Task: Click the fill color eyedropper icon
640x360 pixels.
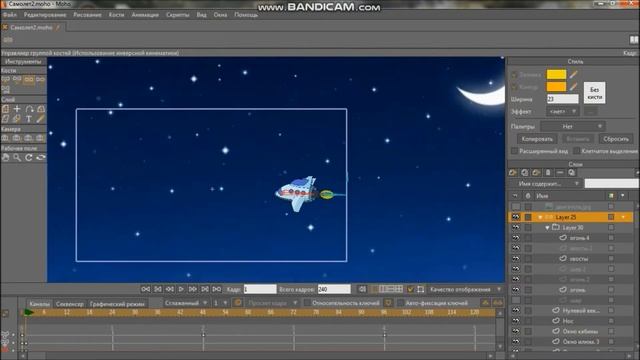Action: pyautogui.click(x=573, y=74)
